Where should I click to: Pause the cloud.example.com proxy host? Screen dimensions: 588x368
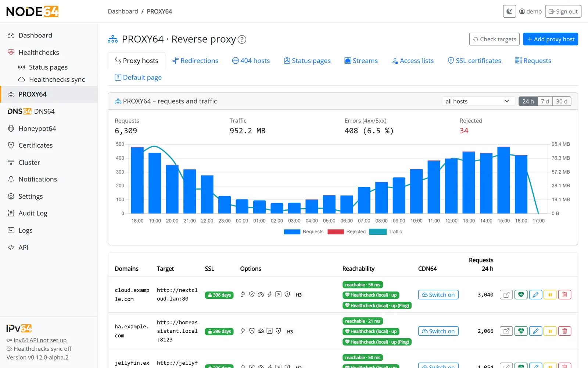coord(550,295)
